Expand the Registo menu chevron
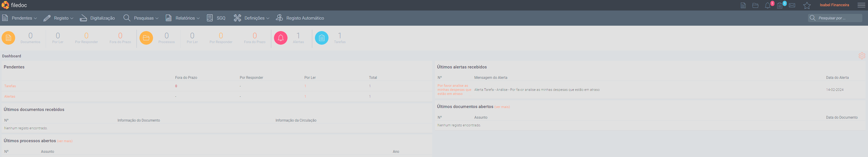Viewport: 868px width, 157px height. point(72,18)
